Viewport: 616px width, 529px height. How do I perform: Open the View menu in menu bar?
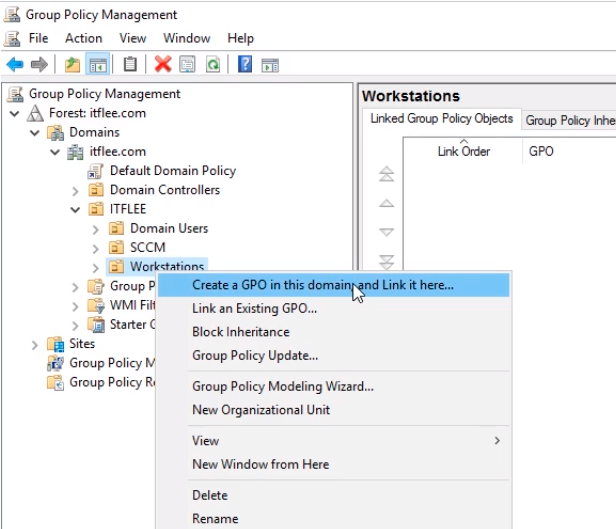(133, 38)
